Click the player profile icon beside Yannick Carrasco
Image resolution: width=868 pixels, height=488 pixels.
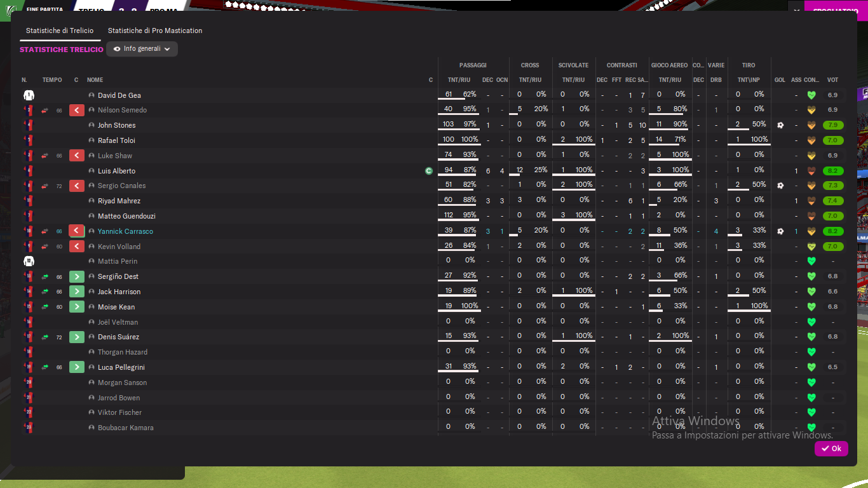coord(92,231)
